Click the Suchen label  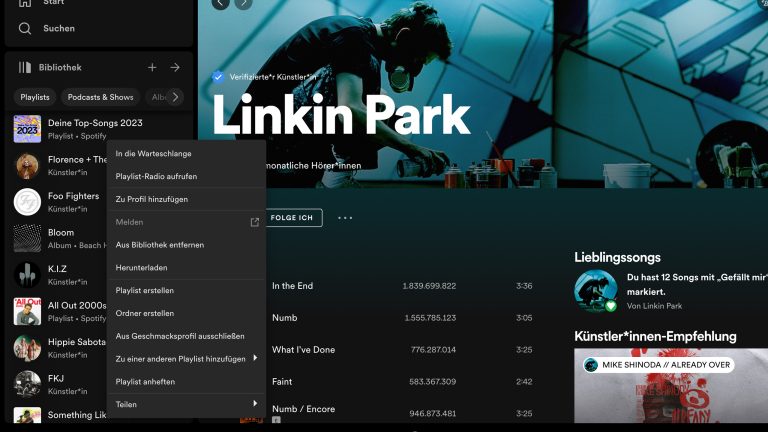tap(59, 28)
